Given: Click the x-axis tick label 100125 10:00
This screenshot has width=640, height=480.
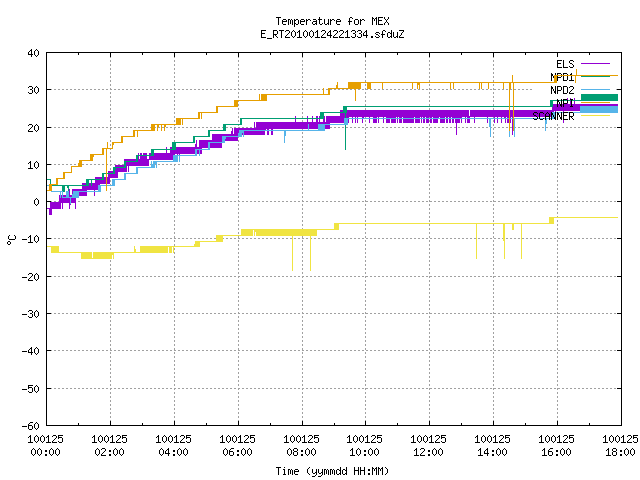Looking at the screenshot, I should 364,446.
